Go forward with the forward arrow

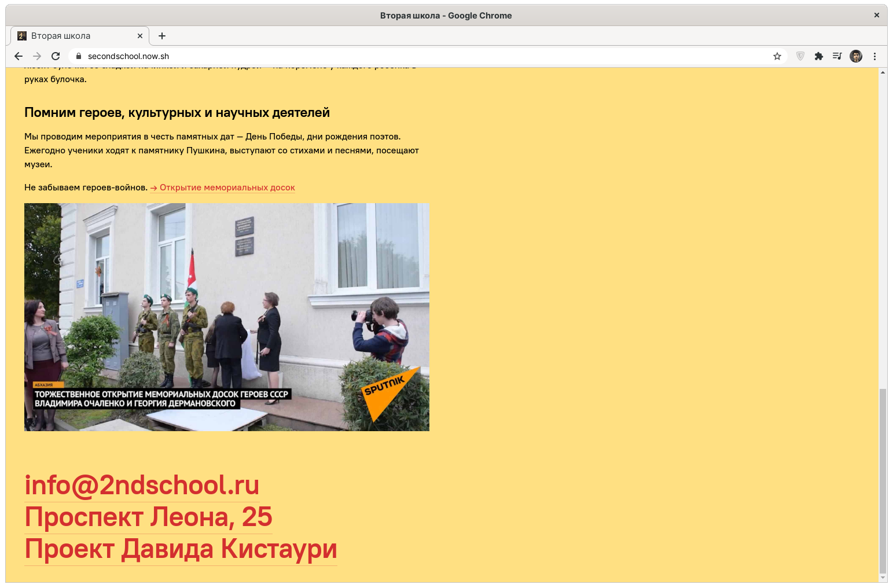tap(37, 56)
